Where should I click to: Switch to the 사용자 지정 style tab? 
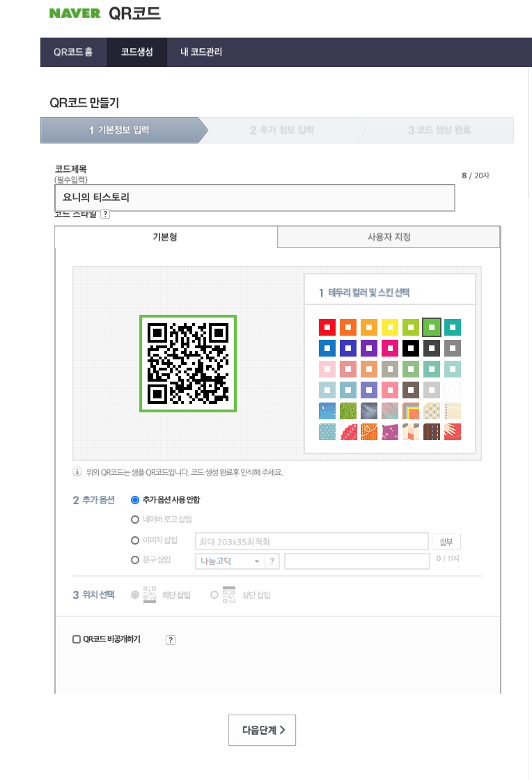pos(389,237)
